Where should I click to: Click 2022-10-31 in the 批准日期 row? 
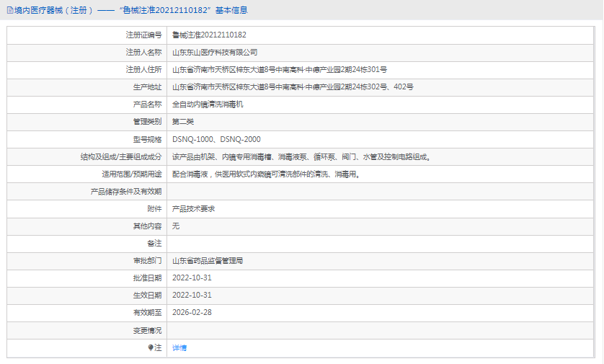click(192, 278)
